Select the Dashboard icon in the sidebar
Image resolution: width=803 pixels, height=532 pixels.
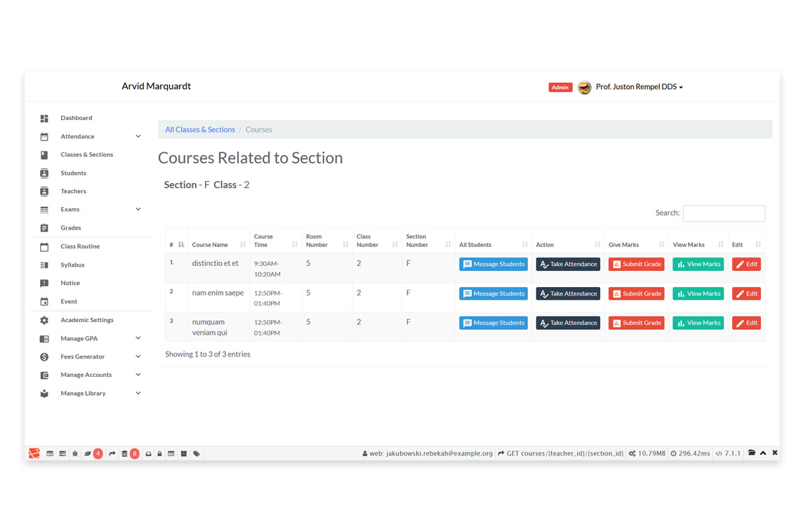tap(44, 117)
